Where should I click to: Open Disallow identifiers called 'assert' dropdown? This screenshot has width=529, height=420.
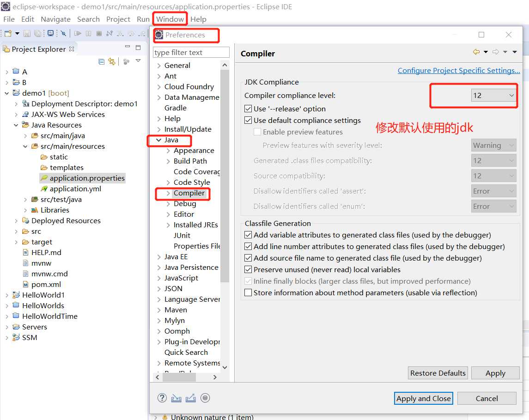tap(493, 191)
